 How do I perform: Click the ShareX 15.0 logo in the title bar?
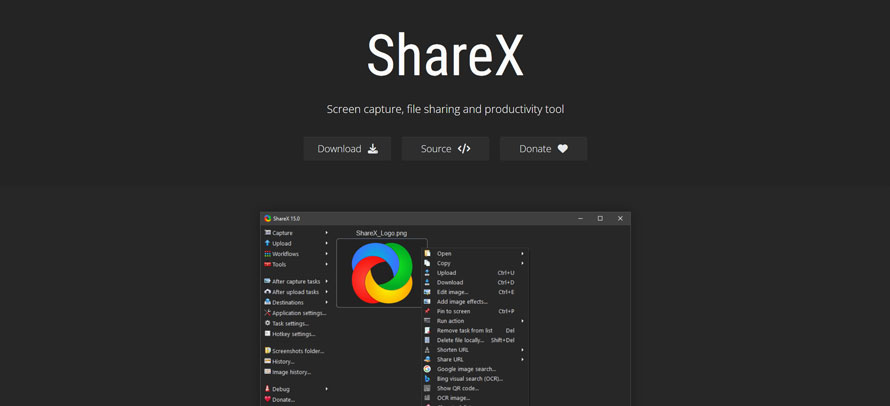coord(268,219)
